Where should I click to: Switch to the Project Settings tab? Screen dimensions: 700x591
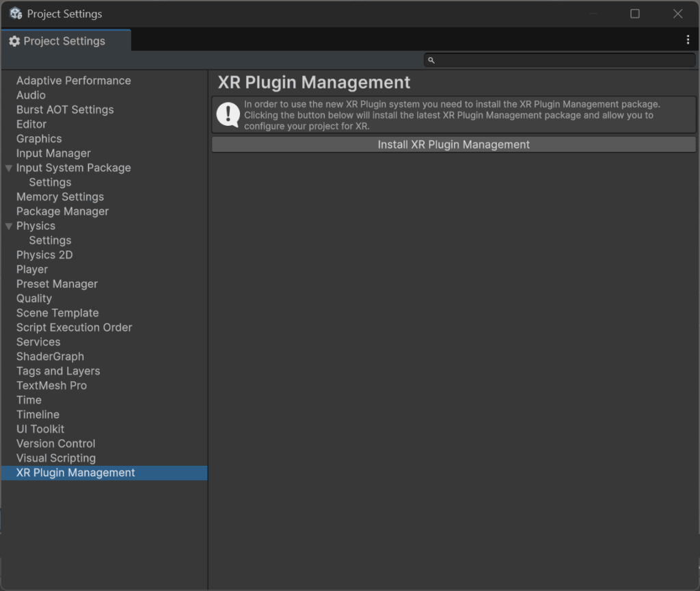[x=66, y=41]
